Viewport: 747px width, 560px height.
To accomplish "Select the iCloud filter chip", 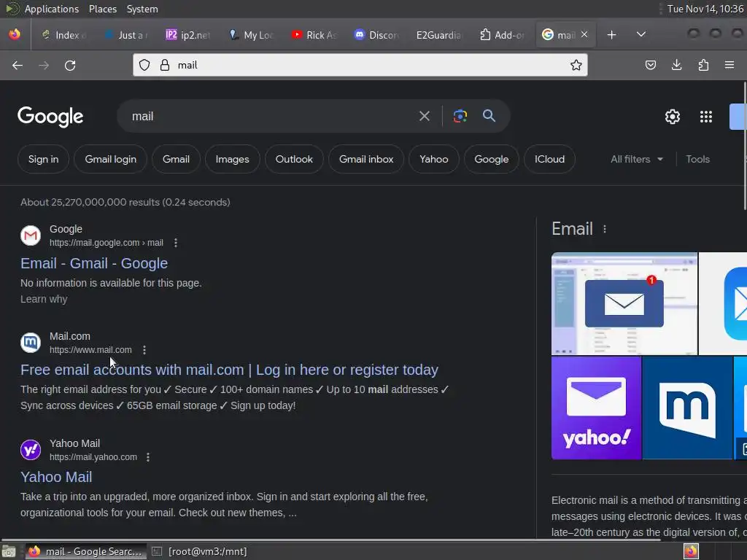I will [x=549, y=159].
